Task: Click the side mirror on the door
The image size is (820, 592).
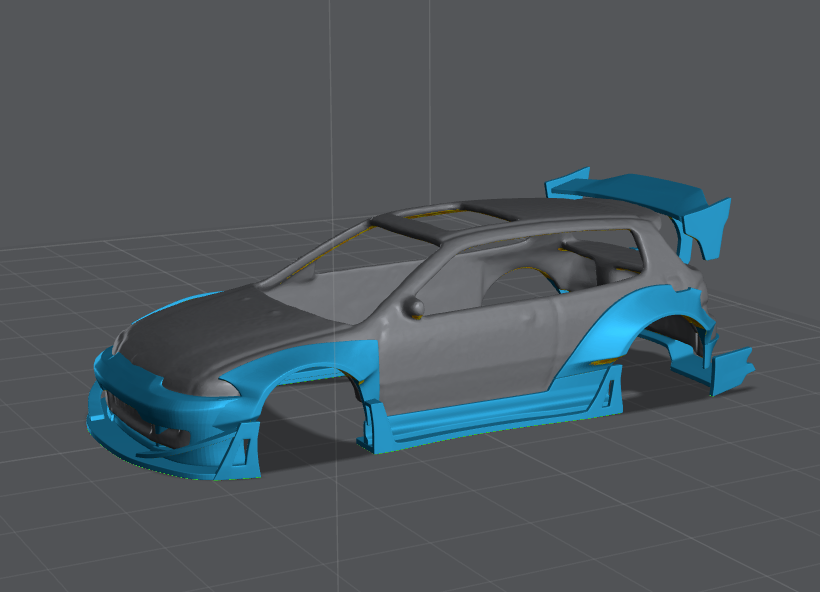Action: [415, 306]
